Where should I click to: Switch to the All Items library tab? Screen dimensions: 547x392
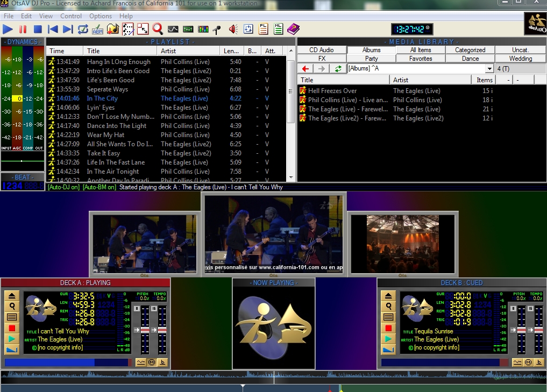(x=421, y=50)
